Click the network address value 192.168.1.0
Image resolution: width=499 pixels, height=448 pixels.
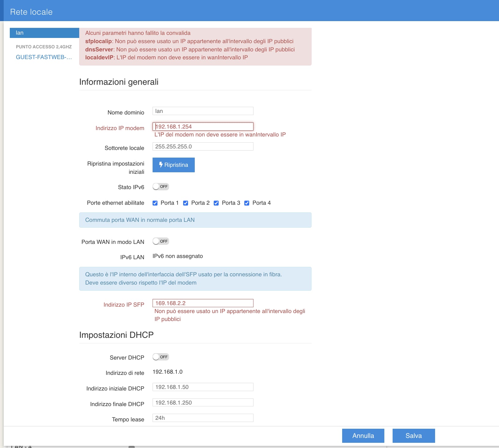click(x=168, y=372)
